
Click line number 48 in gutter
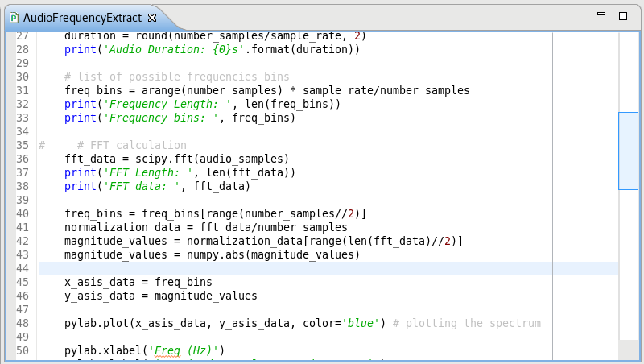23,323
